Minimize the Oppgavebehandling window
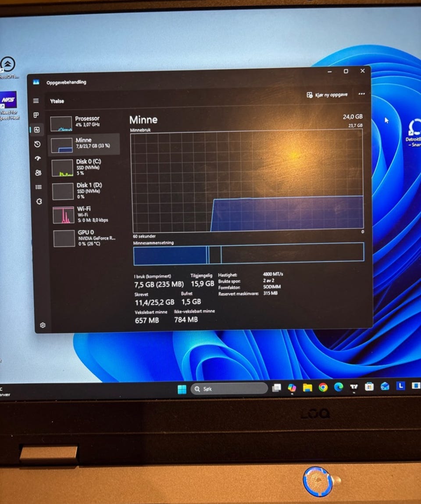Screen dimensions: 421x504 click(329, 72)
